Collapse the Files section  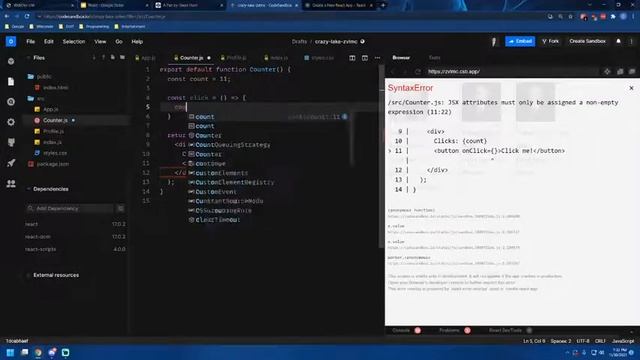(36, 58)
